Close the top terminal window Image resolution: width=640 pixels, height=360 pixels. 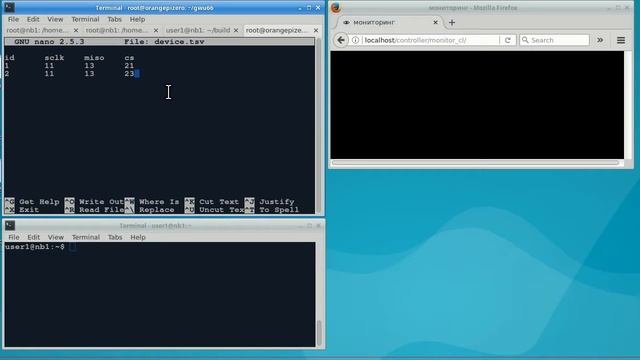coord(318,8)
